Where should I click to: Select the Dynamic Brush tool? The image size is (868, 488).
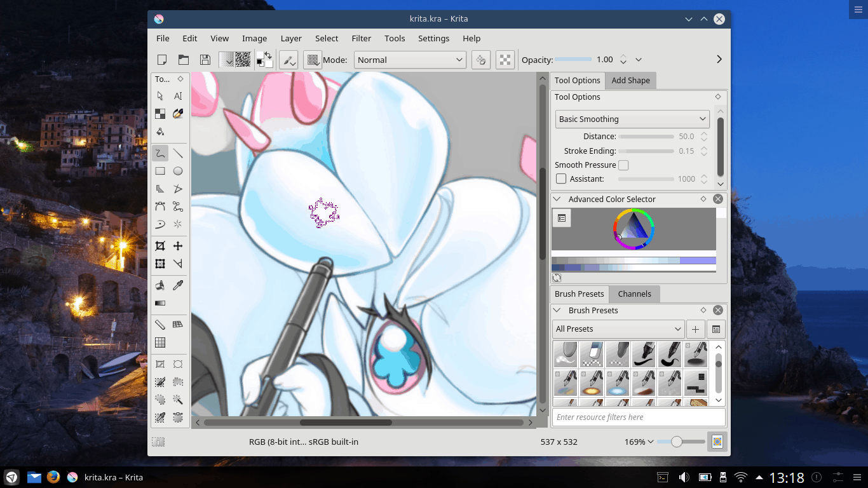pos(160,224)
